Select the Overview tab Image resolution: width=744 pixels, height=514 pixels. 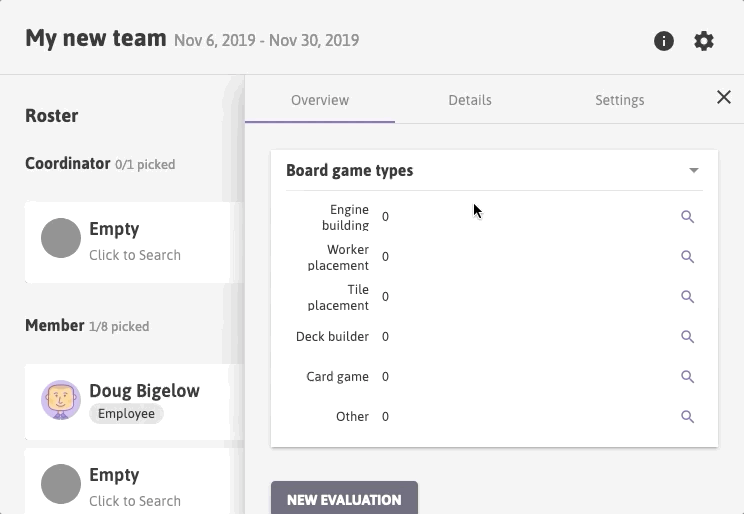pos(320,100)
